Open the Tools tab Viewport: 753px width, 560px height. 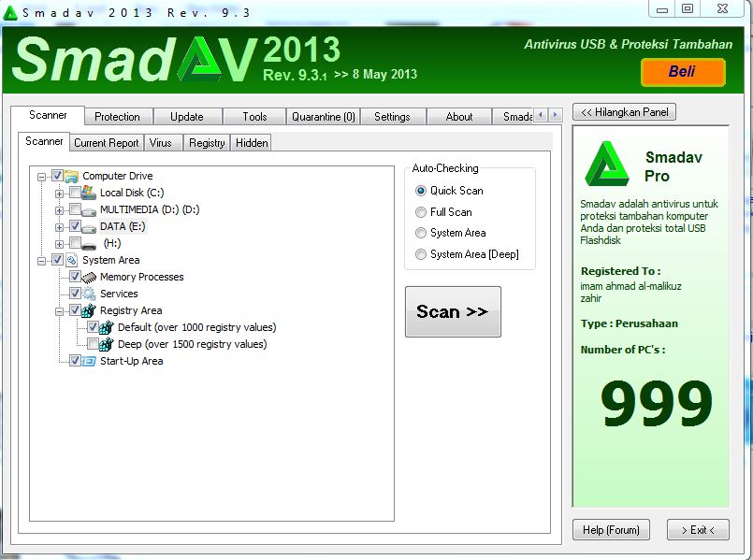(x=254, y=117)
